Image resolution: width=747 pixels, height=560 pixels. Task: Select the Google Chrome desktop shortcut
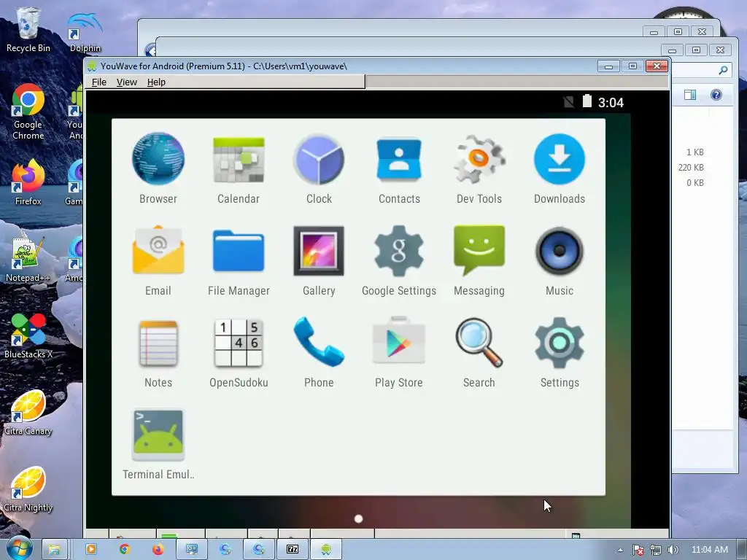[28, 112]
